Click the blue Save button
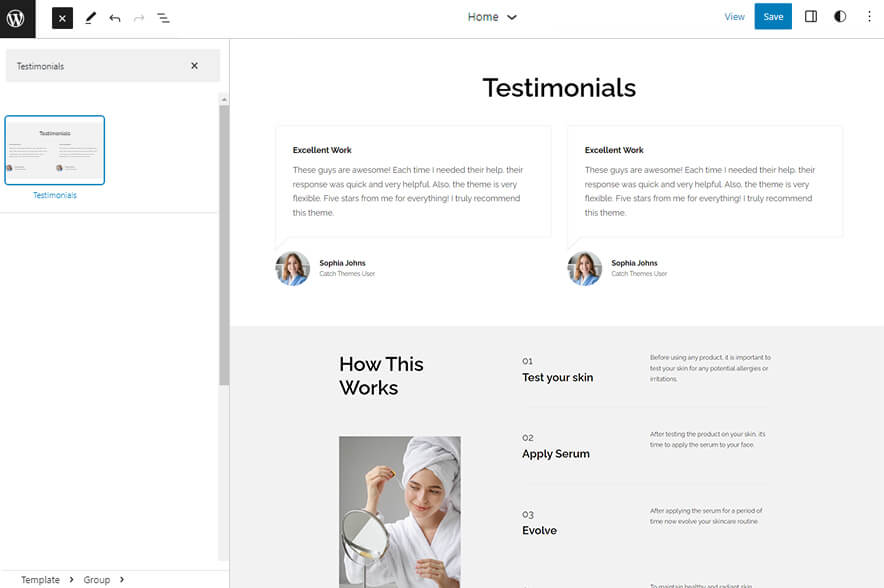The image size is (884, 588). coord(773,16)
